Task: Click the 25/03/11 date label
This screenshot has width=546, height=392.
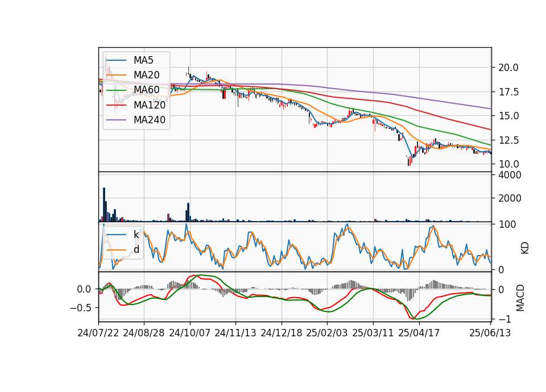Action: coord(373,333)
